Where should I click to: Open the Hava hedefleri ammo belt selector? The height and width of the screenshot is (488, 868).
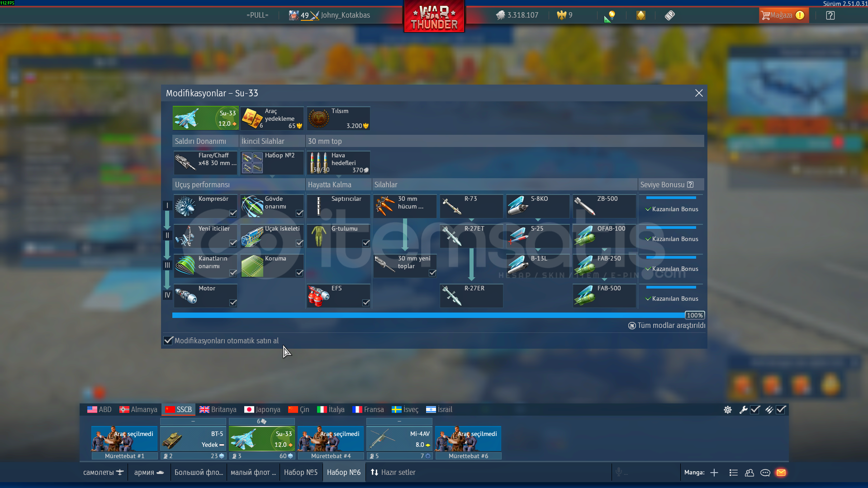click(339, 163)
